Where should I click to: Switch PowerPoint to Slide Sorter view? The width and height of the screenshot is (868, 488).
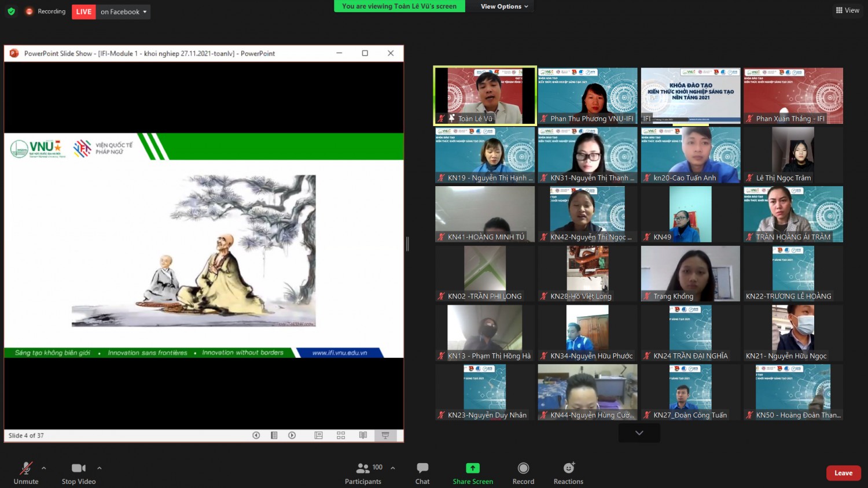(341, 435)
